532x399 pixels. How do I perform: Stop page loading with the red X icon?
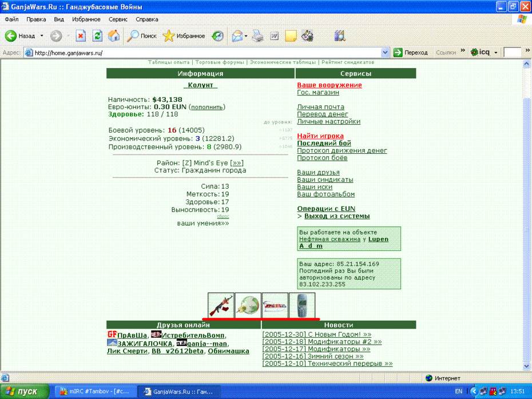[81, 35]
